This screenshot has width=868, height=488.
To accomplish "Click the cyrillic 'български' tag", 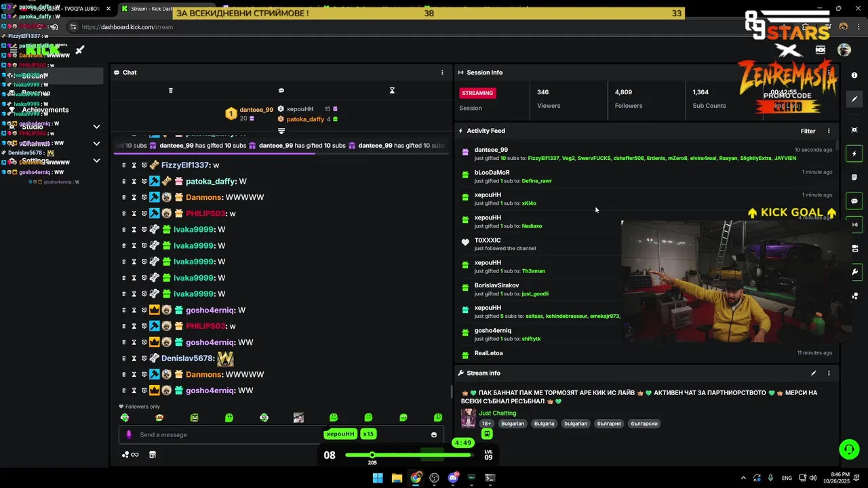I will [644, 424].
